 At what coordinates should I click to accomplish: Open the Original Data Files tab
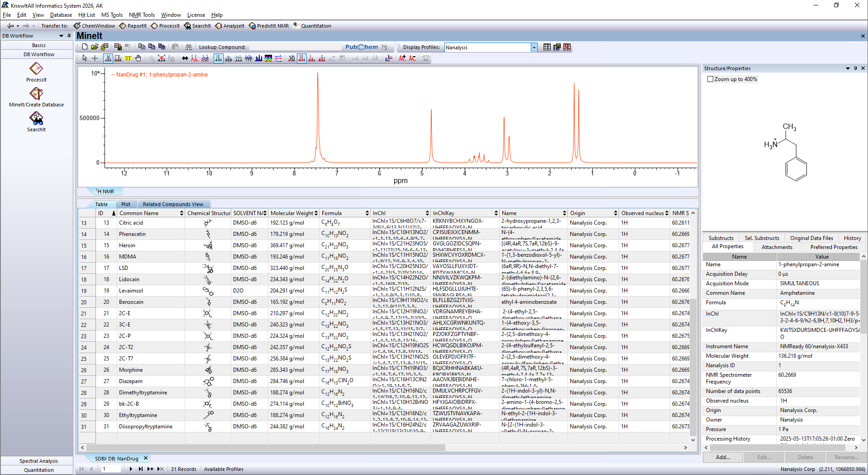tap(811, 238)
